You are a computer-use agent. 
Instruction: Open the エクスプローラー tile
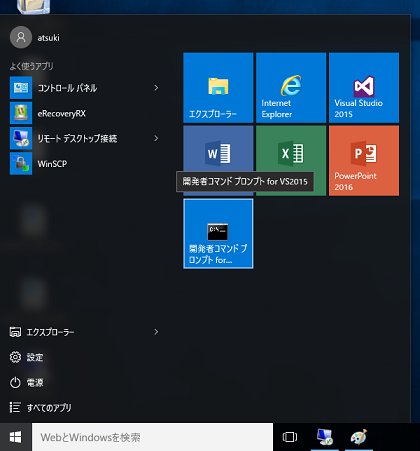[218, 88]
